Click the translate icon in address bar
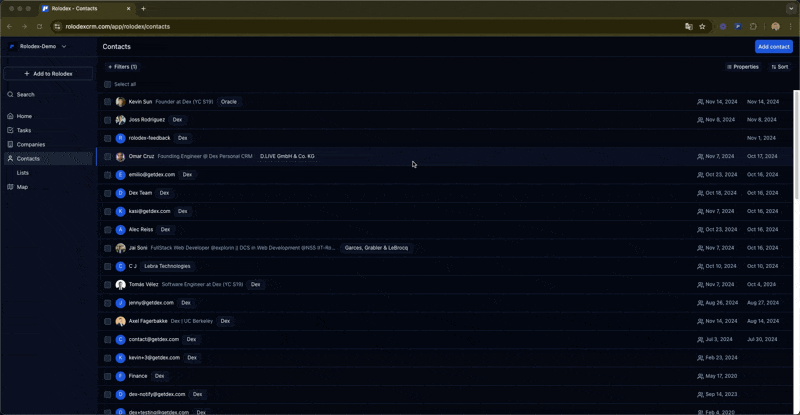Screen dimensions: 800x415 point(688,27)
